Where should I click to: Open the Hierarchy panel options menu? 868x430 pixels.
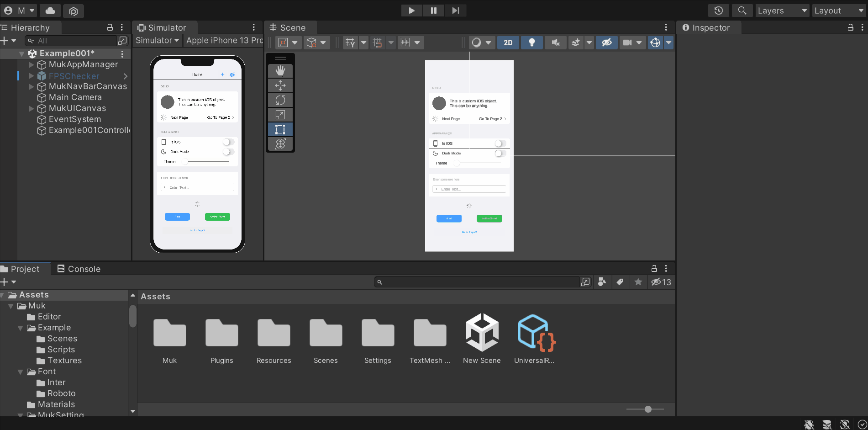pos(122,27)
